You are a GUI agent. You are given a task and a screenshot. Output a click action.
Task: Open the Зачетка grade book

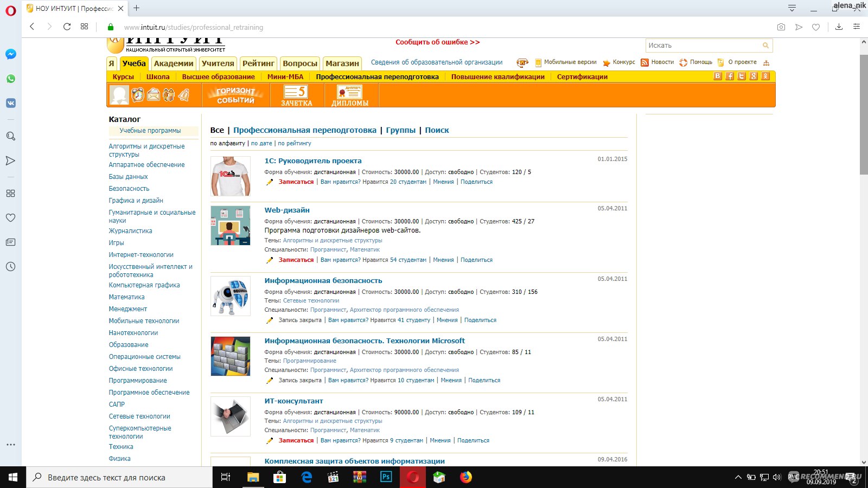click(x=296, y=95)
